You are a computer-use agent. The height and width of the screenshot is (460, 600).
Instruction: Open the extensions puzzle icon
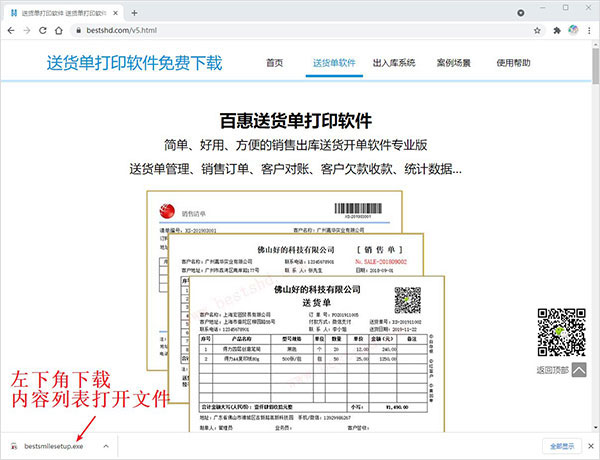[x=557, y=31]
